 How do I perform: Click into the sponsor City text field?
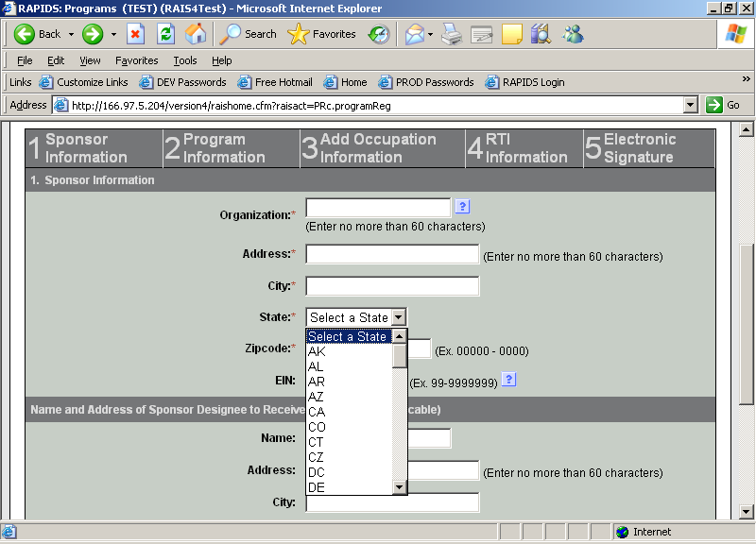[x=392, y=286]
